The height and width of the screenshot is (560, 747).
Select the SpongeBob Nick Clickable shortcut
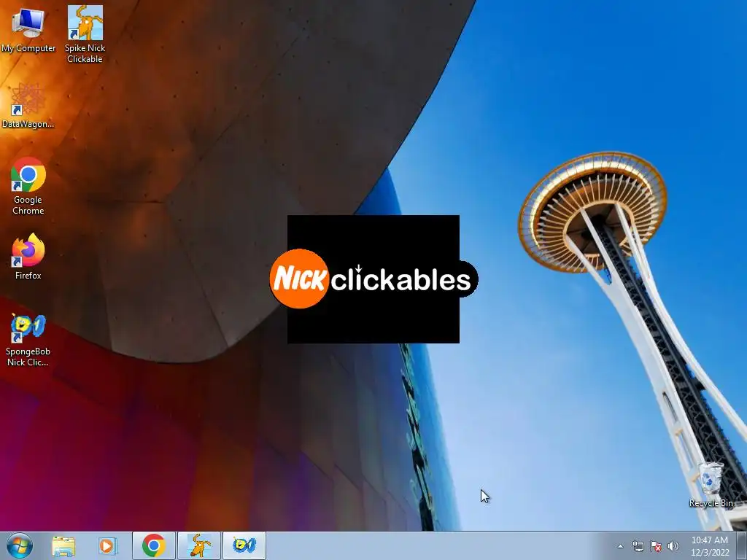pyautogui.click(x=28, y=340)
